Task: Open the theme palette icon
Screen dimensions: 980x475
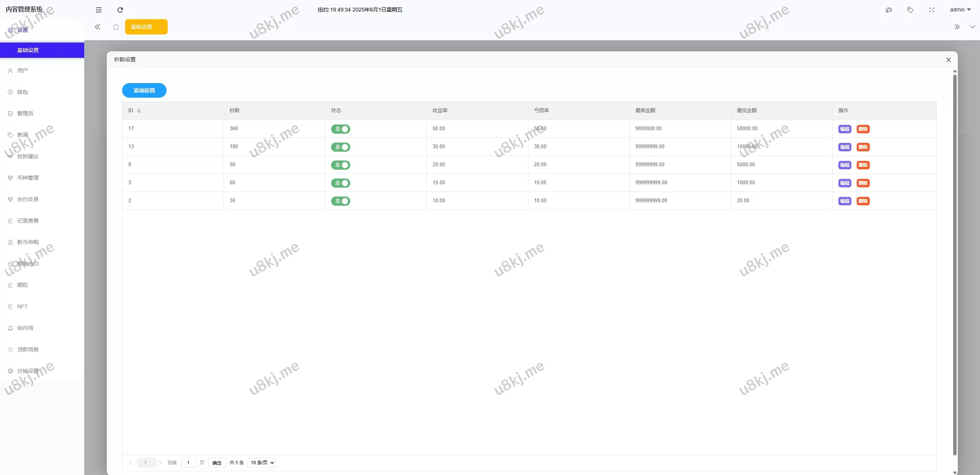Action: tap(889, 10)
